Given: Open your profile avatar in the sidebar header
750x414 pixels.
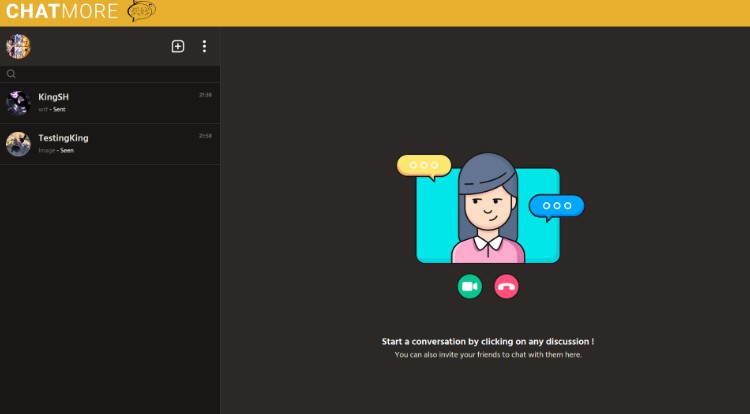Looking at the screenshot, I should [18, 46].
